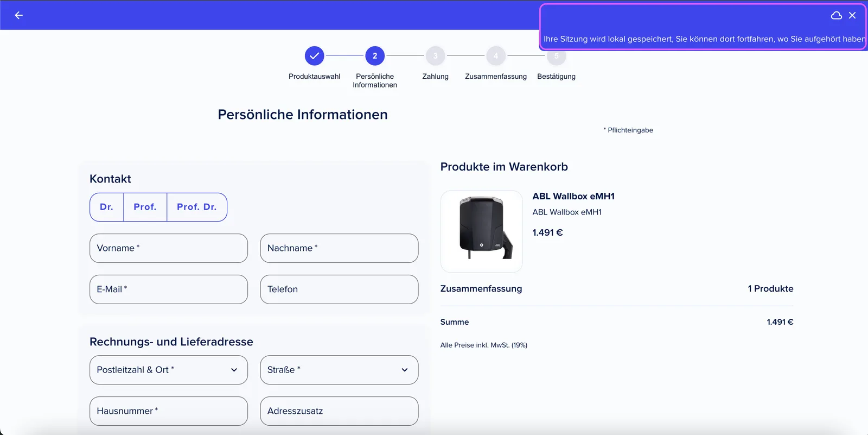This screenshot has width=868, height=435.
Task: Click the product price 1.491 € under the title
Action: click(547, 233)
